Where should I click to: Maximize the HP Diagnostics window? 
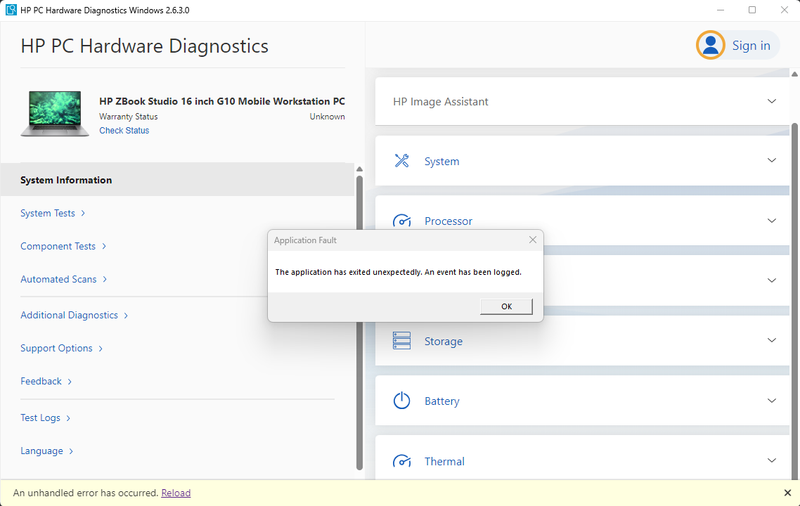[752, 10]
